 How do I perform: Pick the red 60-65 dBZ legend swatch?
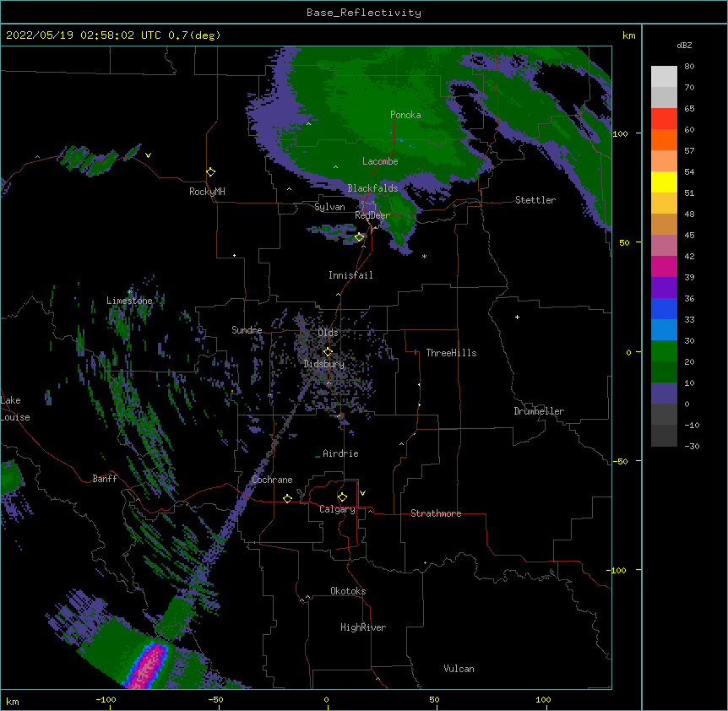(664, 119)
